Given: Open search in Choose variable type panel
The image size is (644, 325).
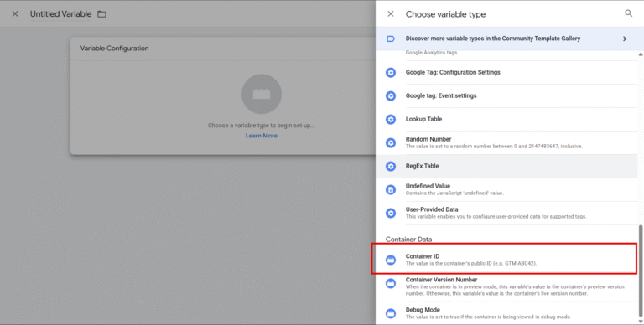Looking at the screenshot, I should click(628, 13).
